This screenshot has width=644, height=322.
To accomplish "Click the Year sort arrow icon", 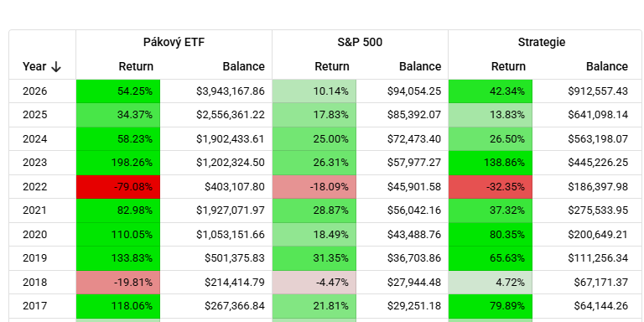I will coord(56,66).
